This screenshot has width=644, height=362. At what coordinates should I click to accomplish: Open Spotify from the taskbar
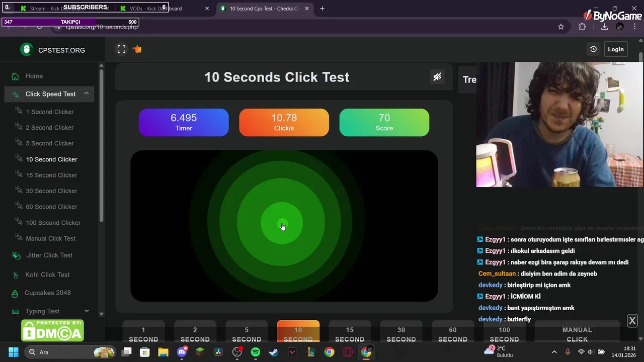click(x=256, y=352)
